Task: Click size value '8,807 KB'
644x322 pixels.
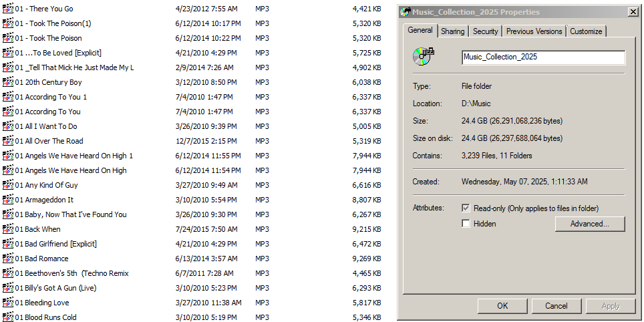Action: [x=366, y=200]
